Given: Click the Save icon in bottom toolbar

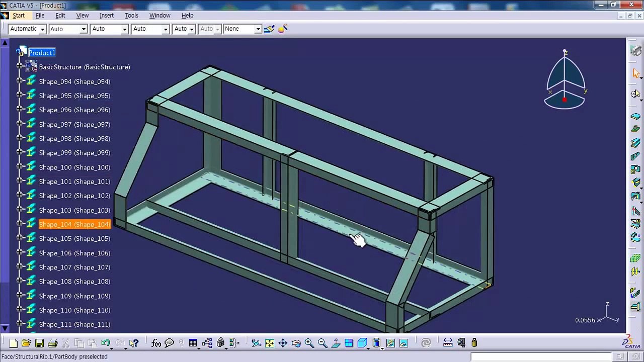Looking at the screenshot, I should (x=39, y=343).
